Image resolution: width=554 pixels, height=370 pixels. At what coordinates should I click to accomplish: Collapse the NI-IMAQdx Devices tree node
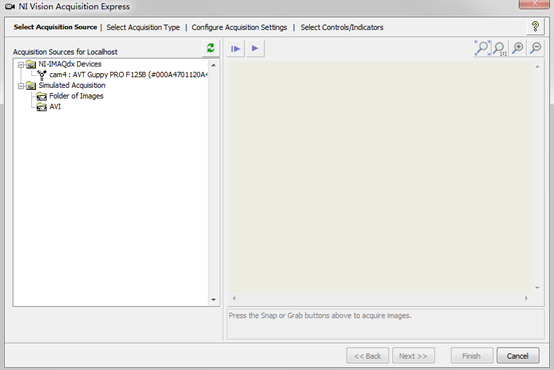21,65
